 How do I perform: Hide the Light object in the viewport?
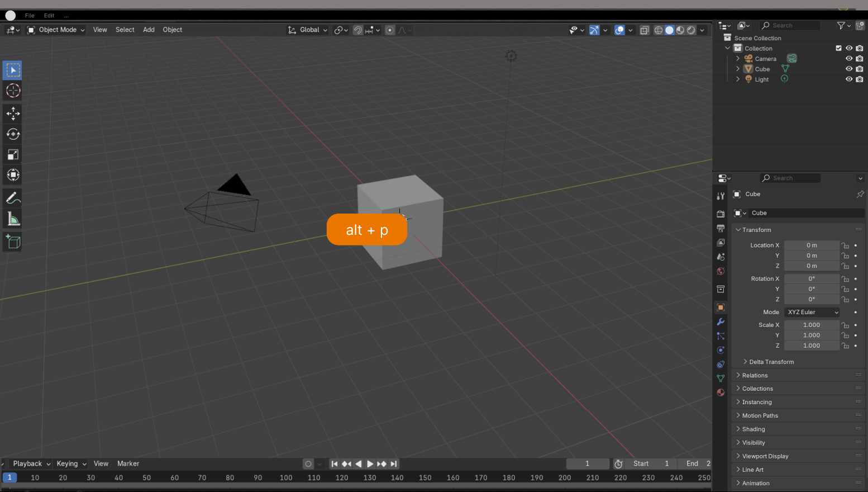[848, 79]
